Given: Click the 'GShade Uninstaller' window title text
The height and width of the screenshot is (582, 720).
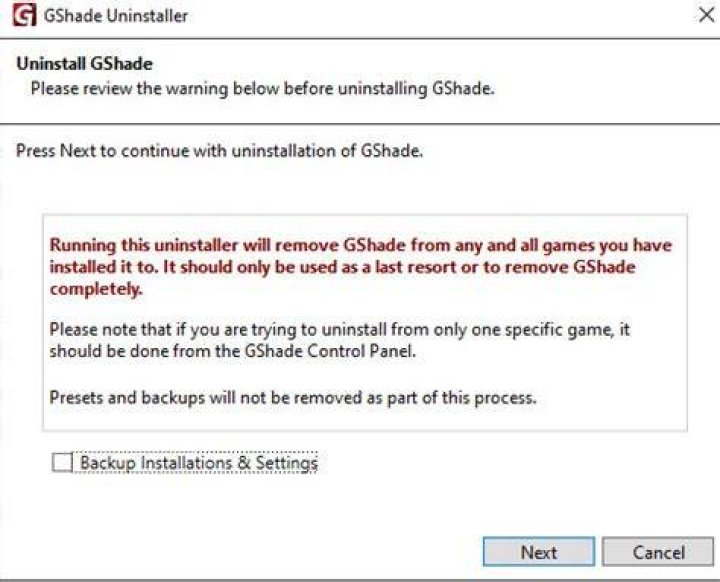Looking at the screenshot, I should tap(116, 16).
